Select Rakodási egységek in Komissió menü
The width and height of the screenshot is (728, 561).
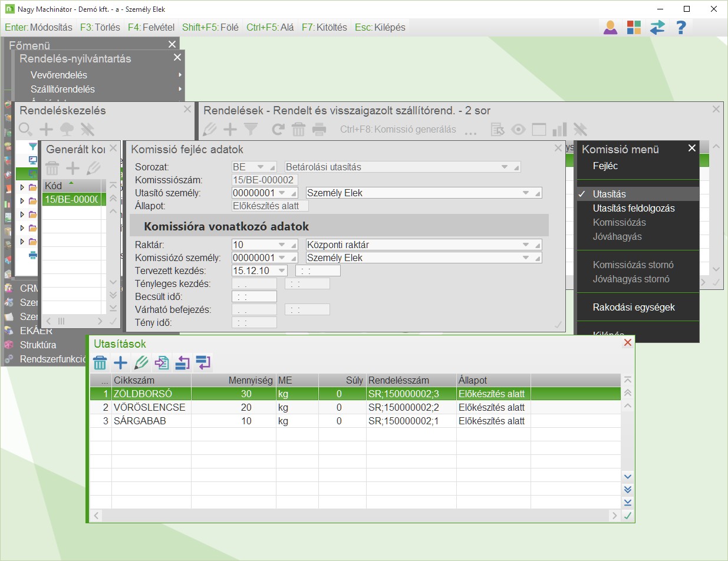(x=634, y=307)
